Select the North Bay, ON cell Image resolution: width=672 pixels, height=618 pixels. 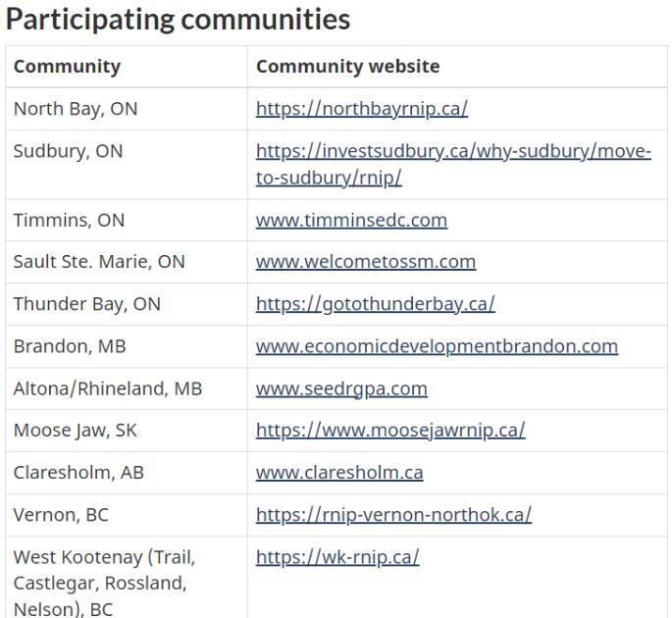[76, 109]
